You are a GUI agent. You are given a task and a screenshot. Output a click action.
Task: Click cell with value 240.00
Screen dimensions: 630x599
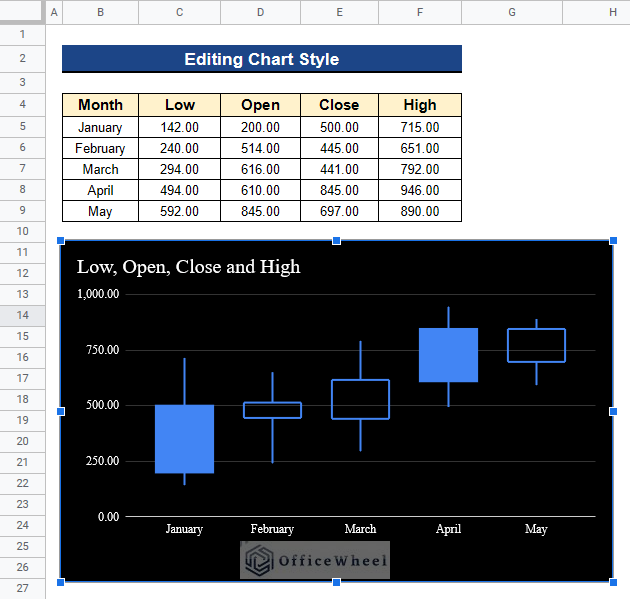180,148
